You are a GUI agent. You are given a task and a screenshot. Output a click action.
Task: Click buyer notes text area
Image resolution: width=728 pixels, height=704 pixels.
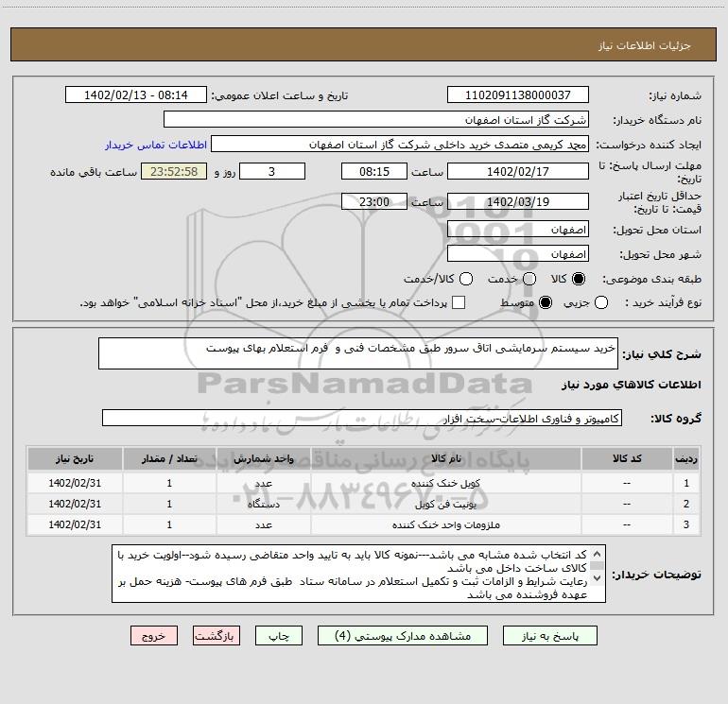pyautogui.click(x=358, y=574)
